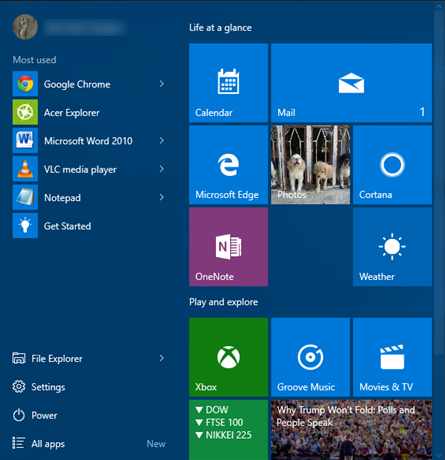Click the Life at a glance heading
445x460 pixels.
(x=220, y=28)
